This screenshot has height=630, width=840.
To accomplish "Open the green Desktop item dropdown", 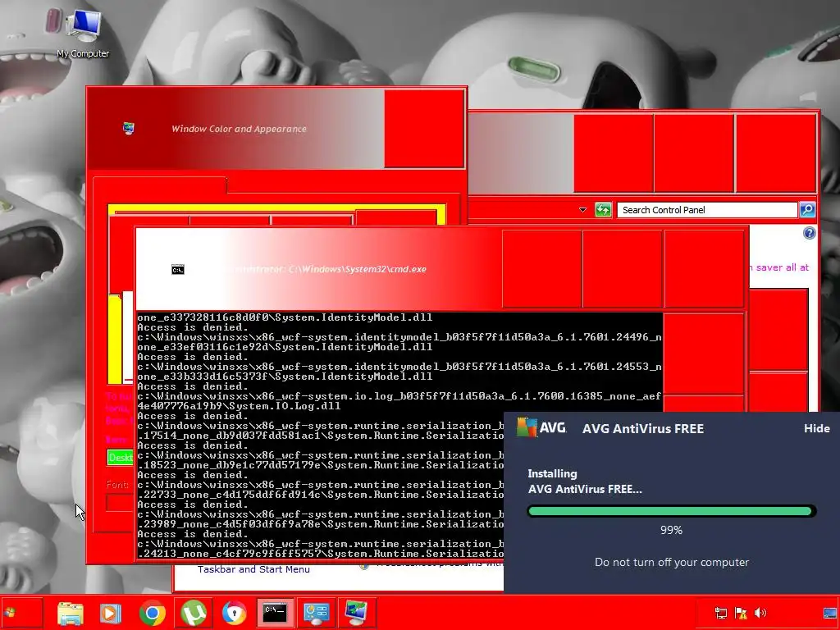I will 121,457.
